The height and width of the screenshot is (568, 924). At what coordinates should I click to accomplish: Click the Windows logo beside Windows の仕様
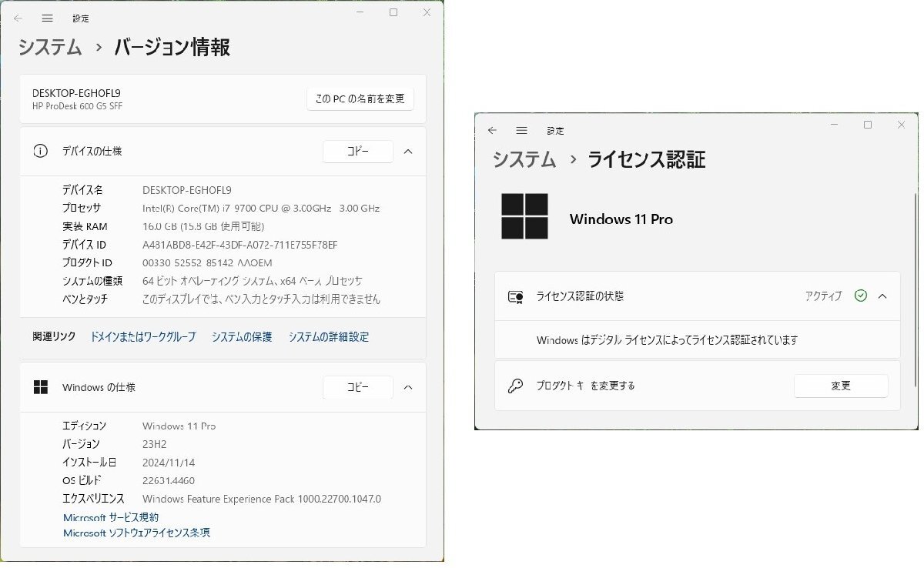pos(41,387)
